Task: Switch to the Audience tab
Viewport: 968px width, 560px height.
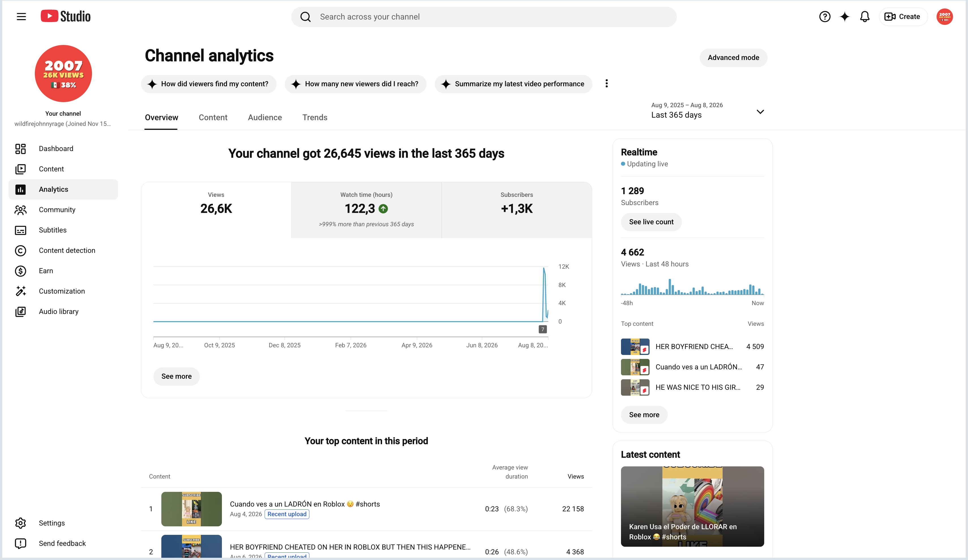Action: click(265, 117)
